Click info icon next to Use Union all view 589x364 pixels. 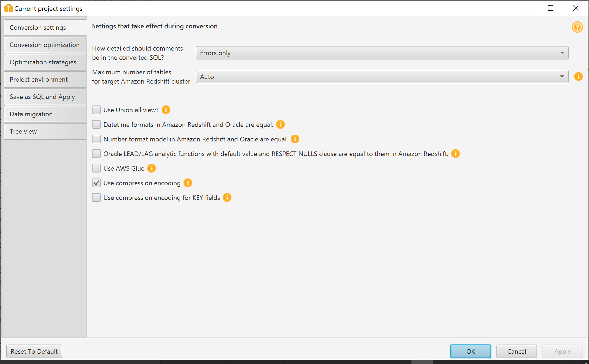coord(166,110)
